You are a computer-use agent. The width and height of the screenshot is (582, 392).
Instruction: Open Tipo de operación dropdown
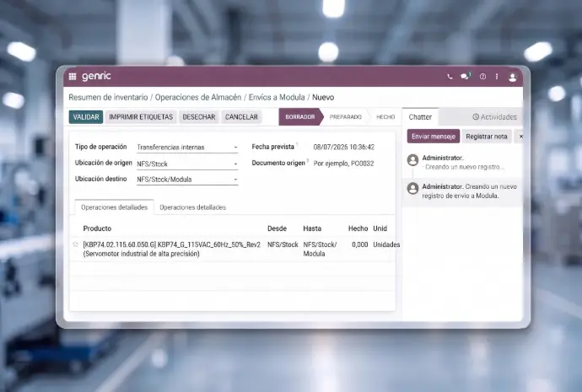click(187, 148)
